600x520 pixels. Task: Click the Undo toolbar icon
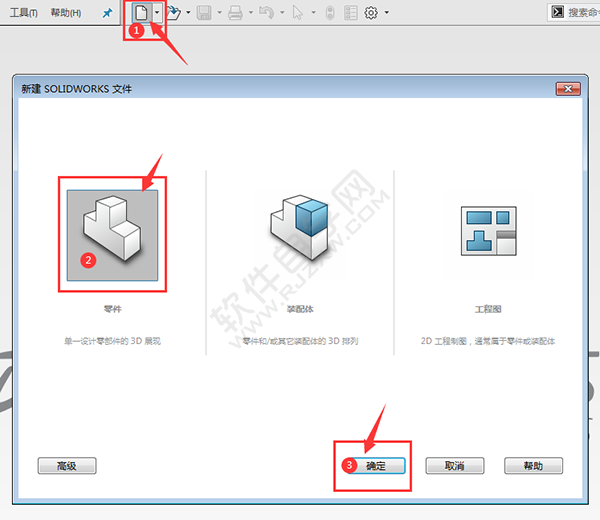click(267, 13)
